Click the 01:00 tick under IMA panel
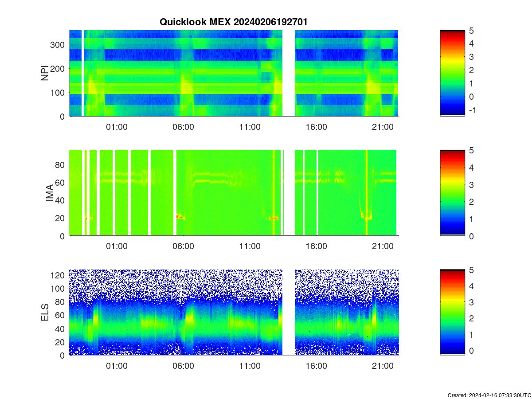532x399 pixels. tap(117, 246)
